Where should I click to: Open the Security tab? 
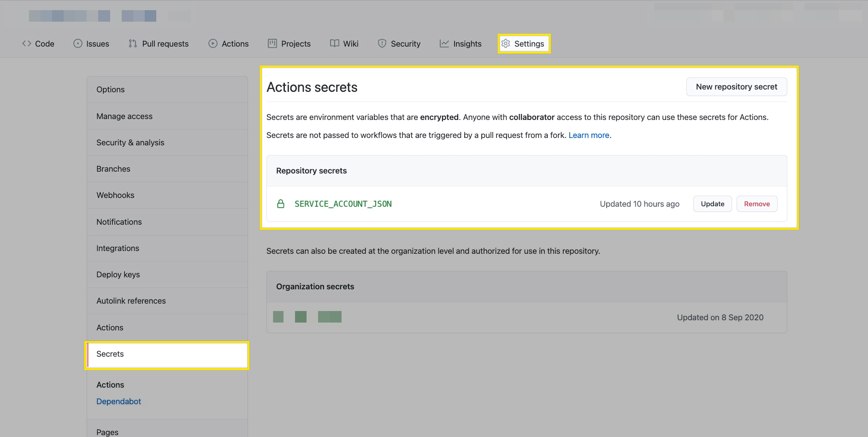click(399, 43)
